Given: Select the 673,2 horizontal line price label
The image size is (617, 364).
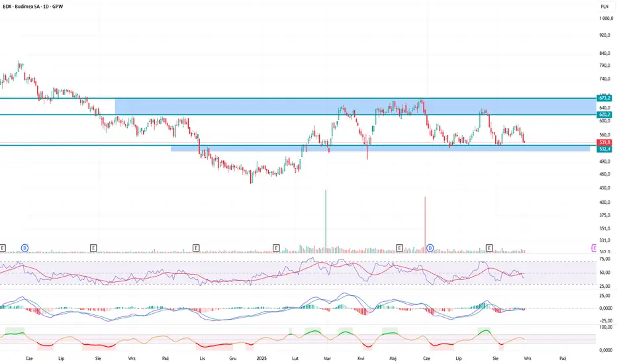Looking at the screenshot, I should pyautogui.click(x=604, y=98).
